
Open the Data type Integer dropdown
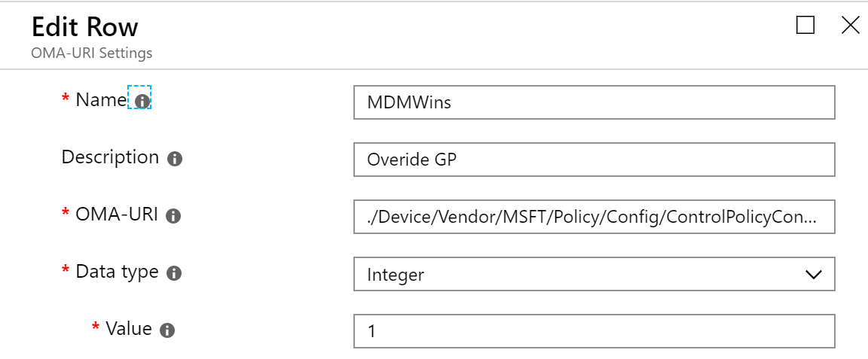pyautogui.click(x=594, y=274)
